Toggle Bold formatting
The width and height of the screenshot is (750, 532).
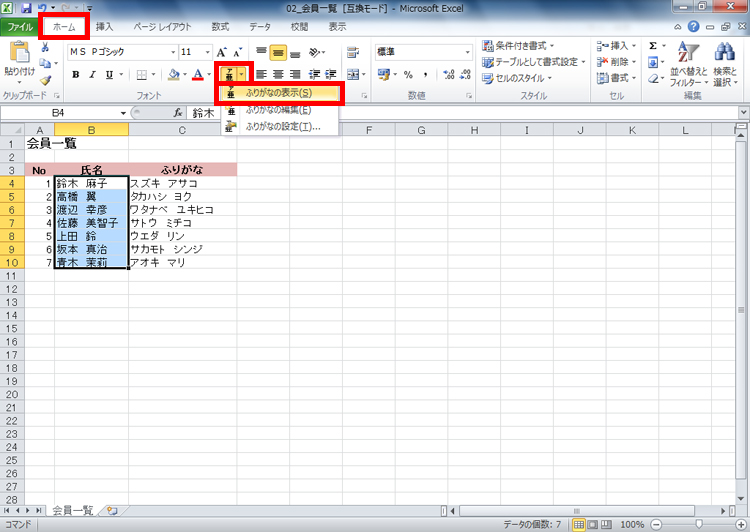point(76,75)
